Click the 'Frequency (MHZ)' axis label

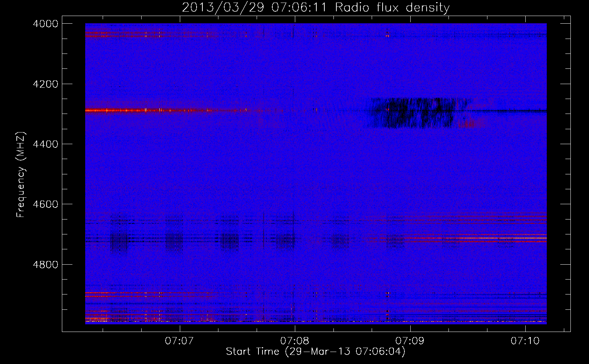click(21, 175)
